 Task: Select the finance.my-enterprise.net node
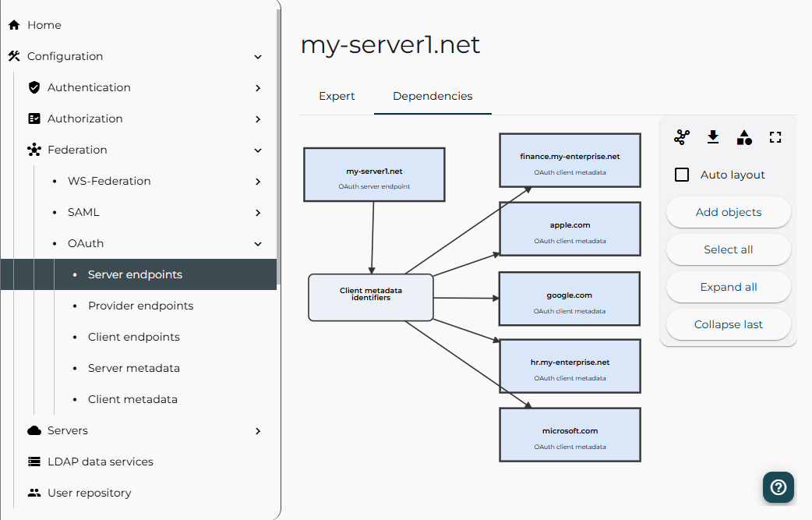pyautogui.click(x=570, y=160)
